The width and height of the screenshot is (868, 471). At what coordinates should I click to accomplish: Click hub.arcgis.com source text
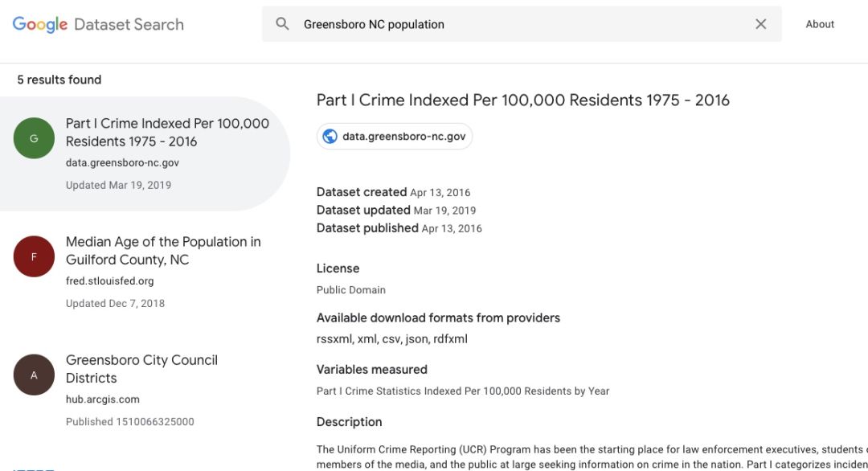102,399
